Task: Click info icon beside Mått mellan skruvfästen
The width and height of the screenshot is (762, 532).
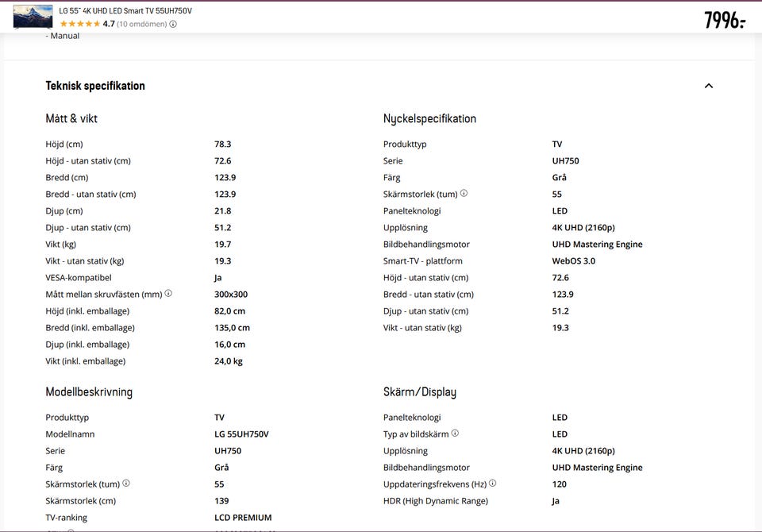Action: tap(168, 293)
